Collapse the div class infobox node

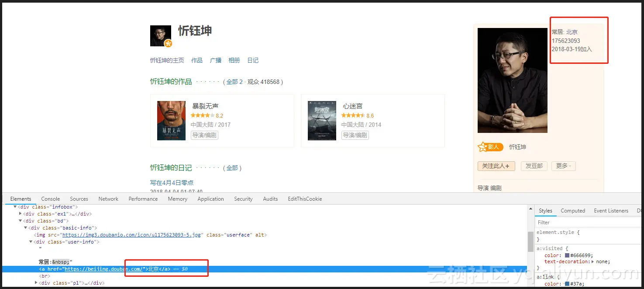15,207
